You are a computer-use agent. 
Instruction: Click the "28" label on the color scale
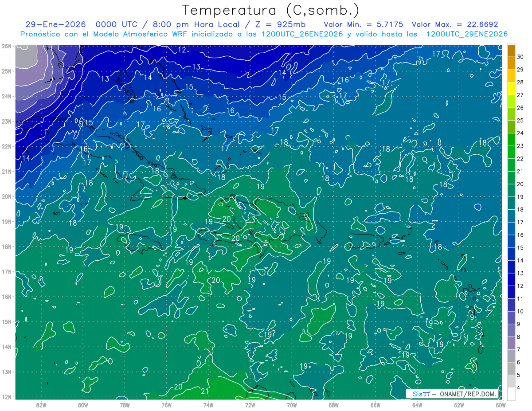[x=520, y=82]
